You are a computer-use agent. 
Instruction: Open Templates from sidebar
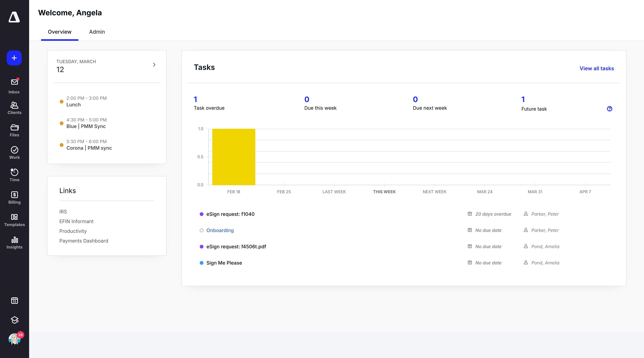(14, 220)
